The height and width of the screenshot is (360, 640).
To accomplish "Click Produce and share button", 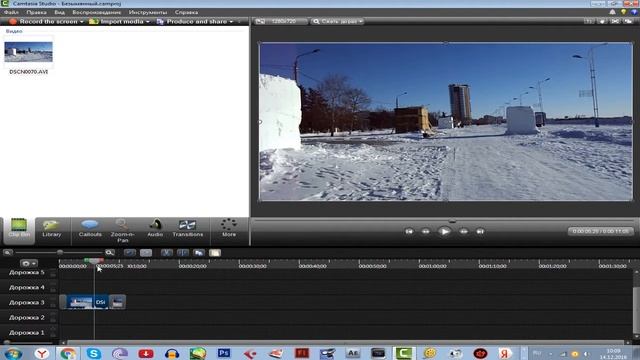I will coord(192,21).
